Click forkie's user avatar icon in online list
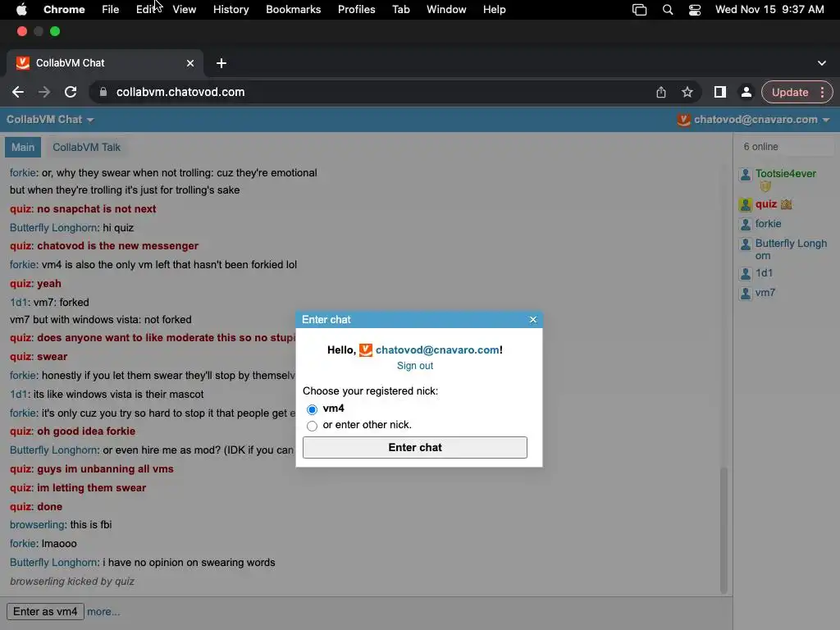The height and width of the screenshot is (630, 840). pos(745,225)
